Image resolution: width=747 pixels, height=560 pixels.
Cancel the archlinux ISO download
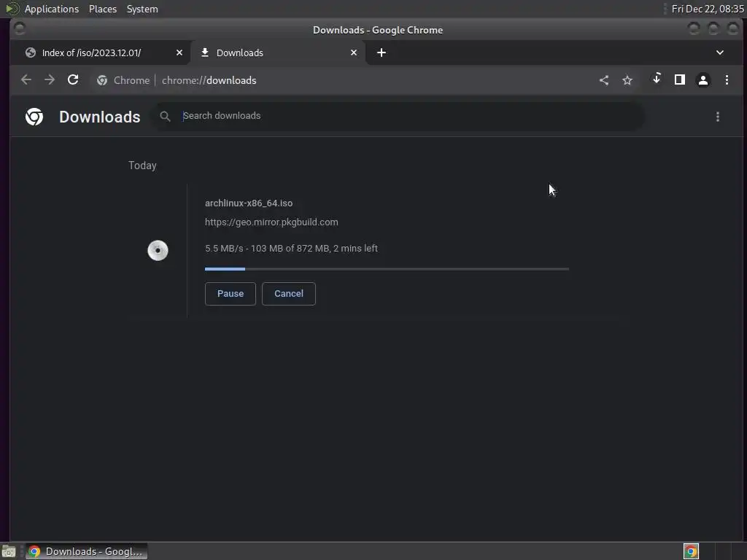click(289, 293)
